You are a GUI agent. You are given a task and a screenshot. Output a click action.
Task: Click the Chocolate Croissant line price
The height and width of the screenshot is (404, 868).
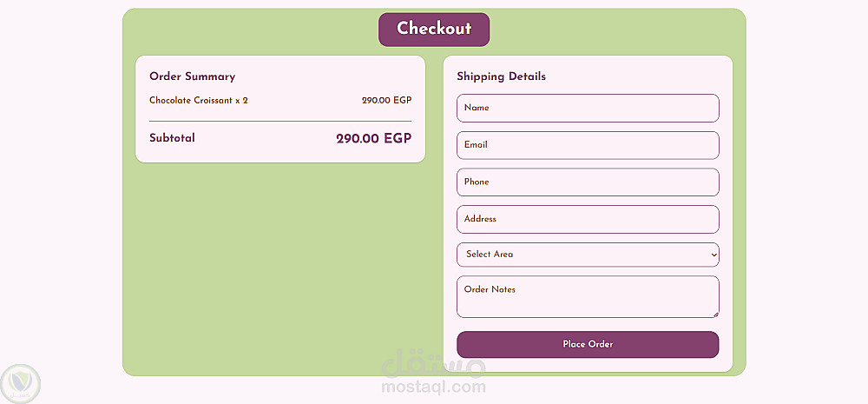386,101
